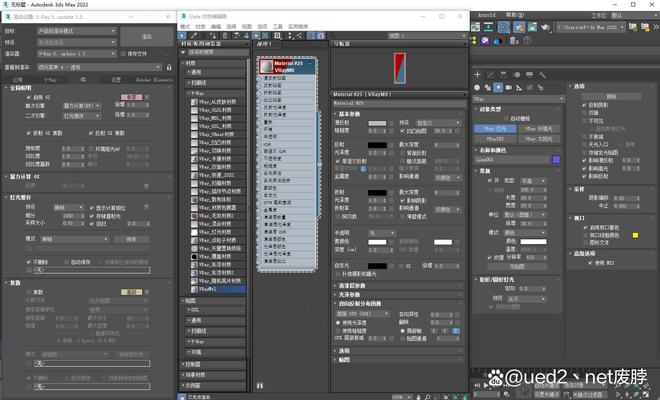This screenshot has width=660, height=400.
Task: Click the yellow viewport wire color swatch
Action: pyautogui.click(x=636, y=235)
